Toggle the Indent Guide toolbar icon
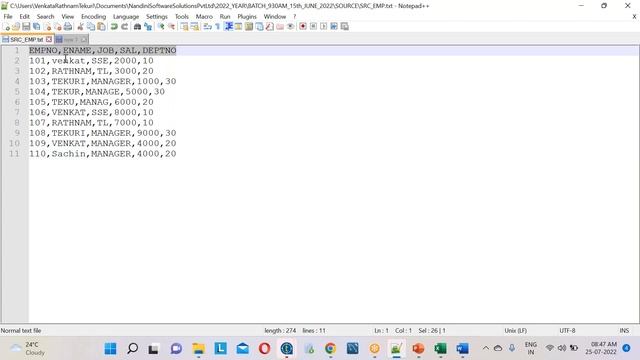The height and width of the screenshot is (360, 640). [x=229, y=27]
